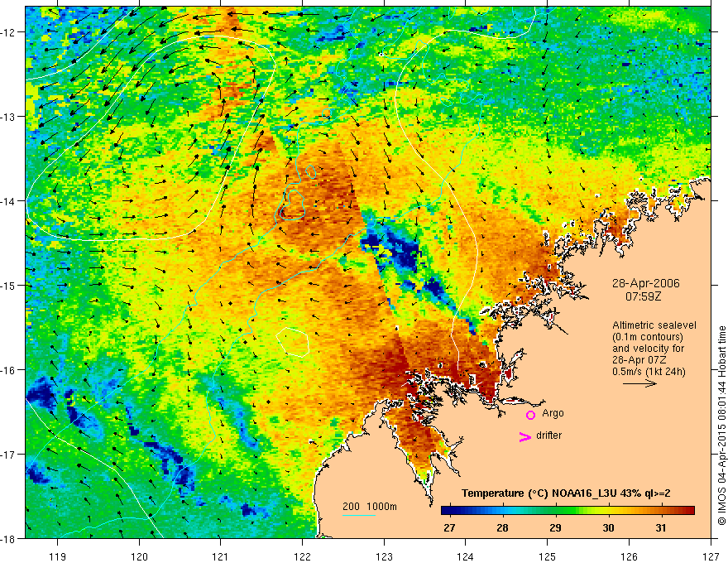Click the 28 value on the color scale
Viewport: 728px width, 563px height.
tap(502, 528)
